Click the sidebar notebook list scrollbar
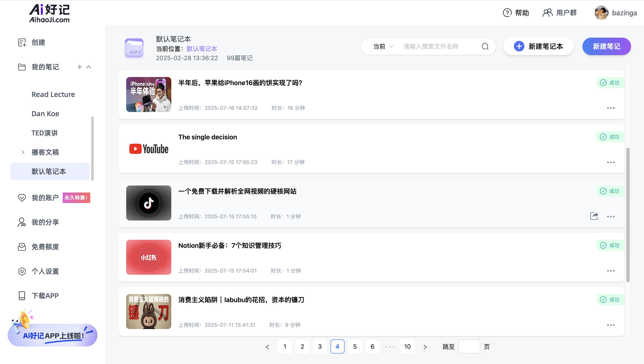 point(92,148)
